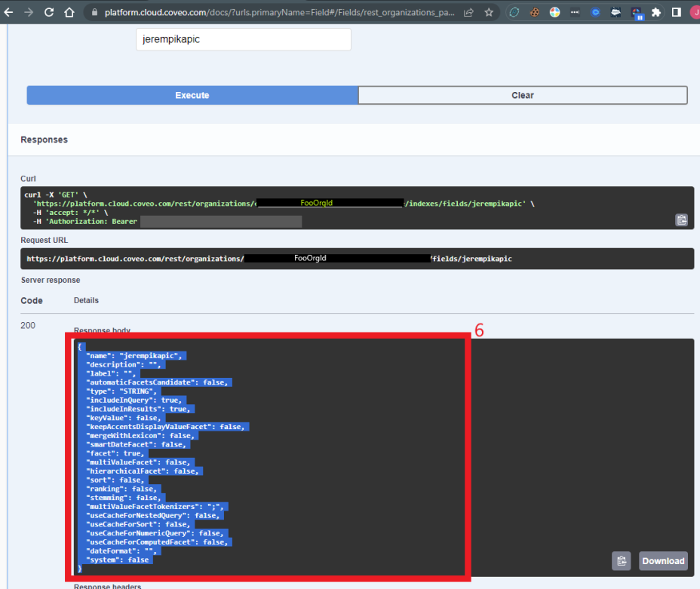
Task: Open the cloud hat extension
Action: click(616, 13)
